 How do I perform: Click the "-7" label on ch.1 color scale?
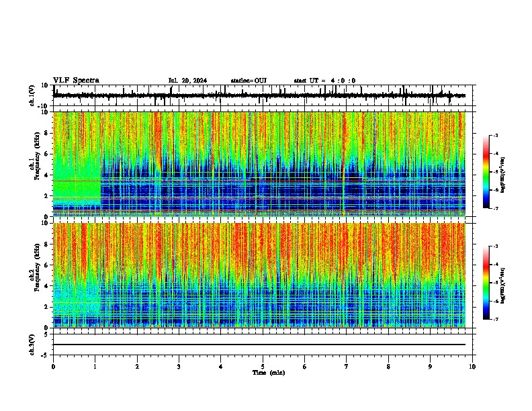(x=495, y=208)
